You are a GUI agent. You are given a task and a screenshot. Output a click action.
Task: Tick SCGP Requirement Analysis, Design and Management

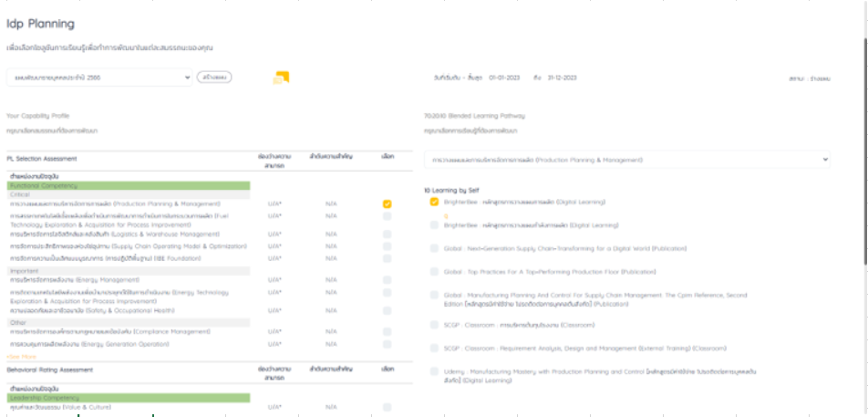pyautogui.click(x=435, y=349)
